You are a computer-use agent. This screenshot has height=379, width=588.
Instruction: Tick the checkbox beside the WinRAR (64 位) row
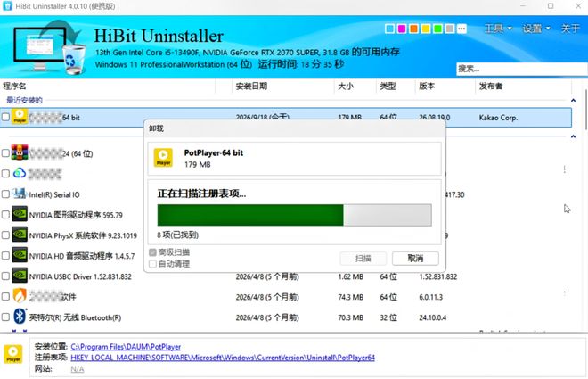pos(5,153)
